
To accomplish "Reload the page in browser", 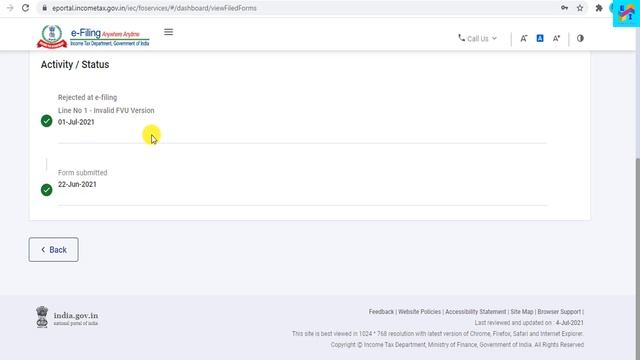I will (25, 8).
